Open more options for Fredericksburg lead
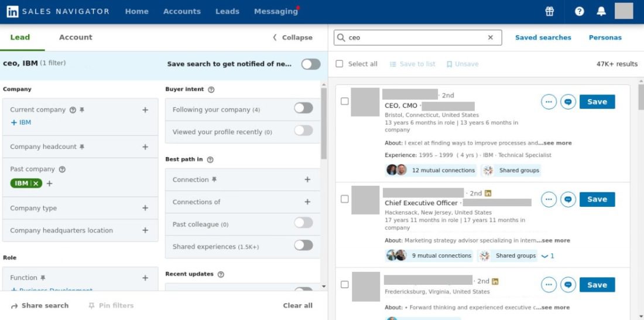 (549, 285)
